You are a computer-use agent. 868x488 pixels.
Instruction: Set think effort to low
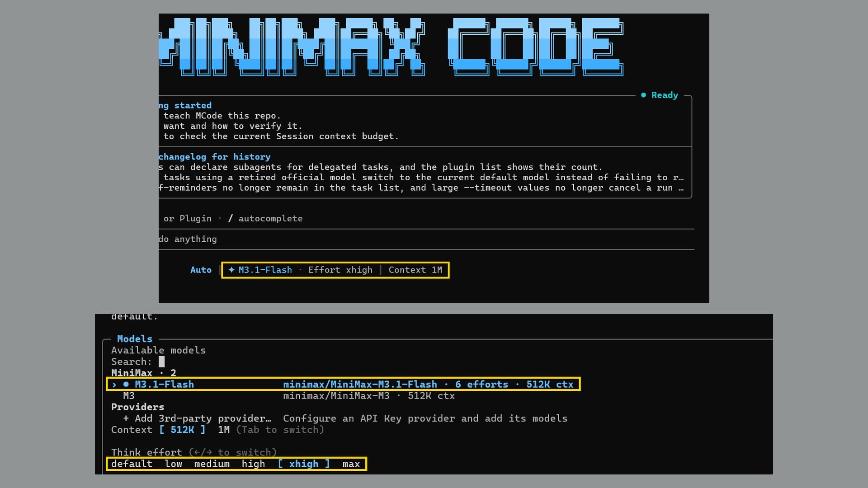click(x=173, y=464)
